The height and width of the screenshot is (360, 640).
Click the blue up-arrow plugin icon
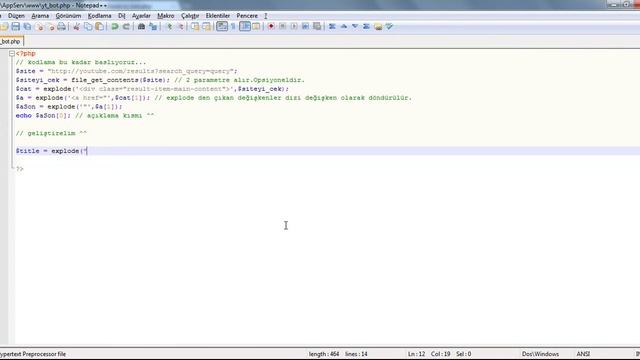pyautogui.click(x=344, y=27)
